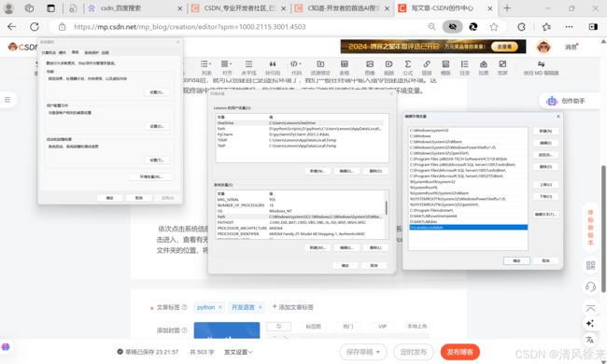Screen dimensions: 607x364
Task: Click 环境变量 button in System Properties
Action: [x=151, y=176]
